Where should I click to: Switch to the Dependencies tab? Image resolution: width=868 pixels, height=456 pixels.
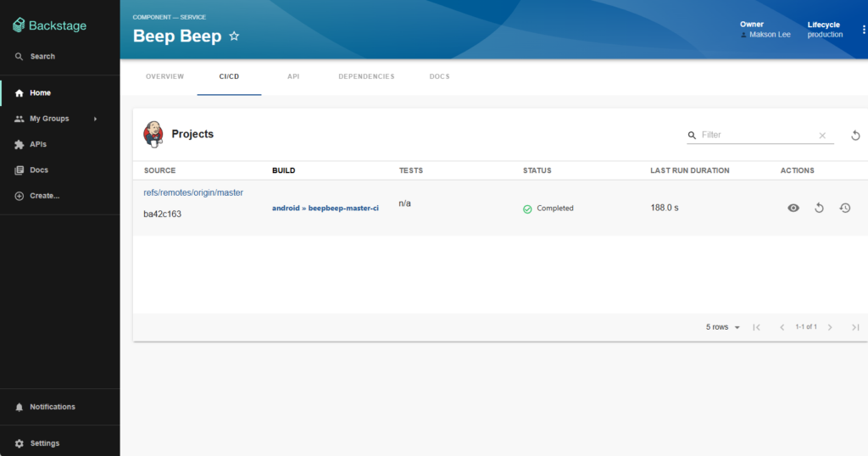click(366, 76)
